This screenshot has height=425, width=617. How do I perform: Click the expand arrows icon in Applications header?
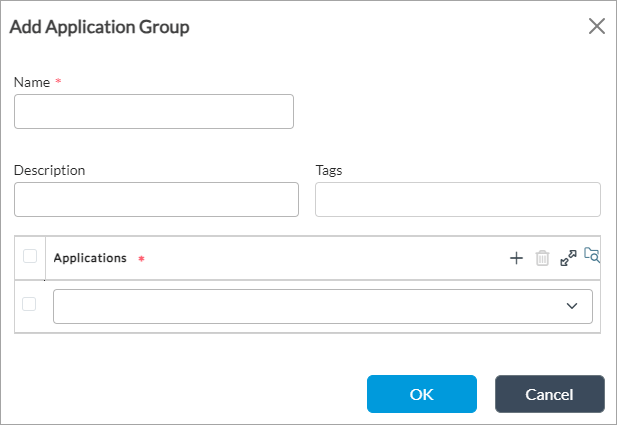coord(568,258)
